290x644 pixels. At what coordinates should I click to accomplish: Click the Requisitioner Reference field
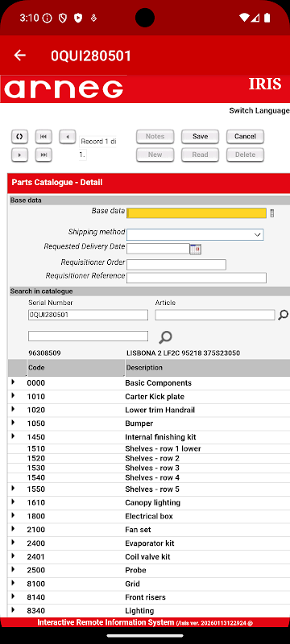tap(197, 278)
